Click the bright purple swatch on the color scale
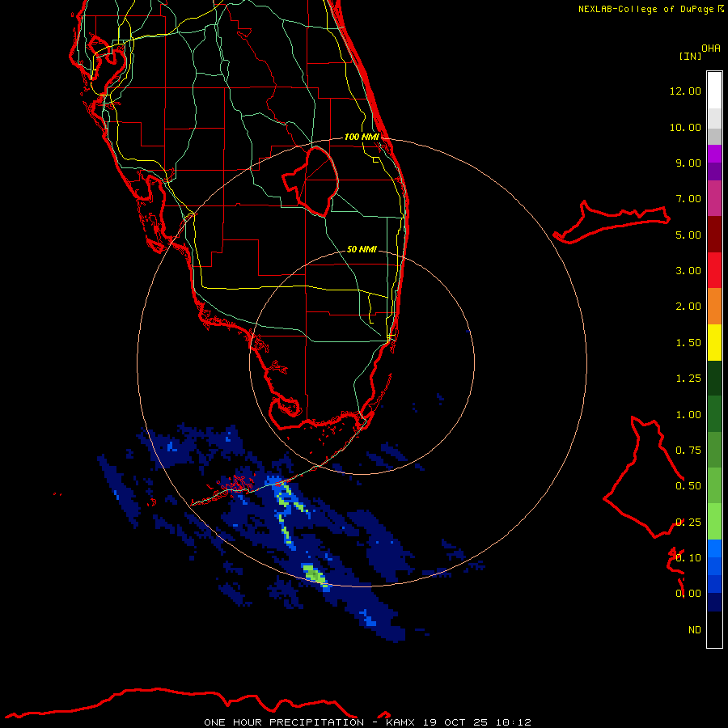 pos(714,154)
